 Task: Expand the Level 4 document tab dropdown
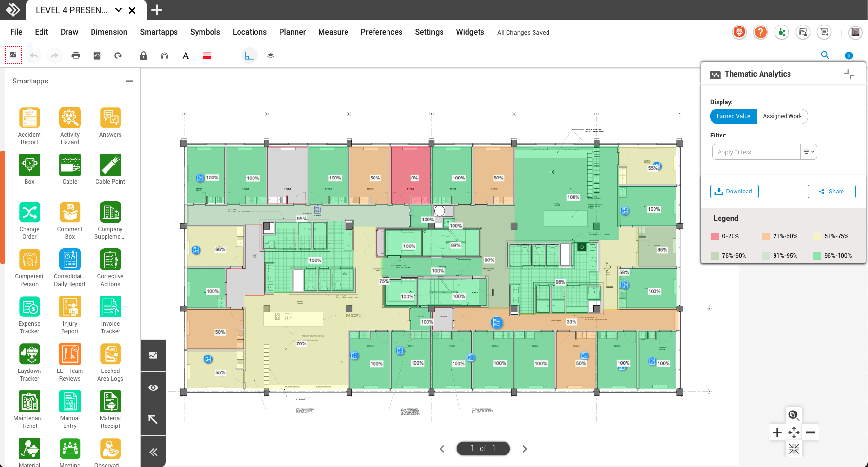point(119,10)
